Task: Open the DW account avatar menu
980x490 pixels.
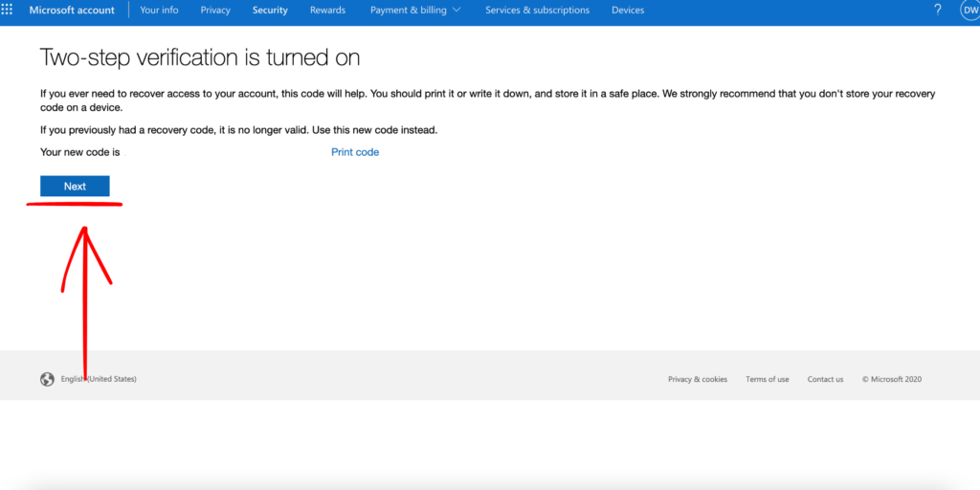Action: pyautogui.click(x=969, y=11)
